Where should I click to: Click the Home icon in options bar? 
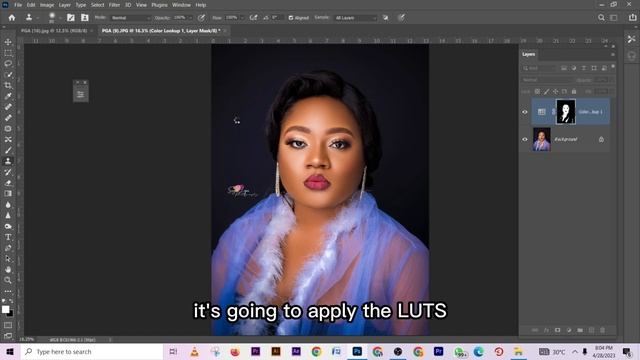pyautogui.click(x=12, y=18)
